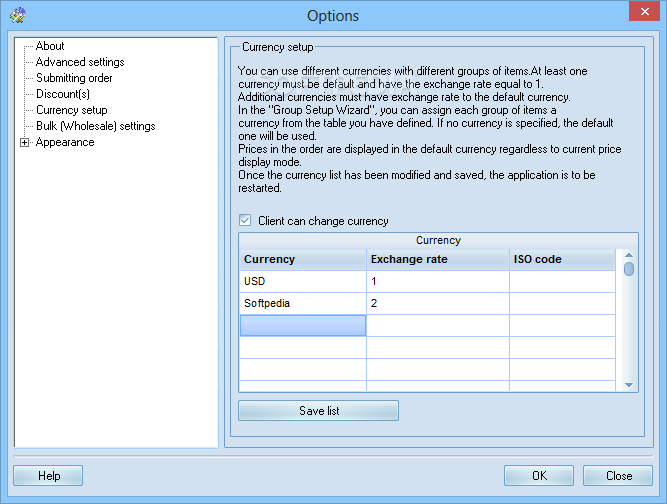The image size is (667, 504).
Task: Select the USD currency cell
Action: (303, 282)
